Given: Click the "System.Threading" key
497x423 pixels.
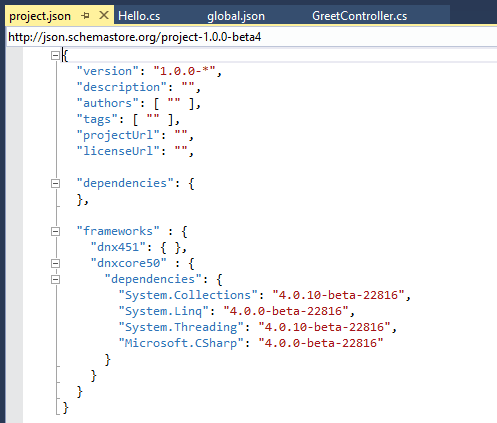Looking at the screenshot, I should (181, 327).
